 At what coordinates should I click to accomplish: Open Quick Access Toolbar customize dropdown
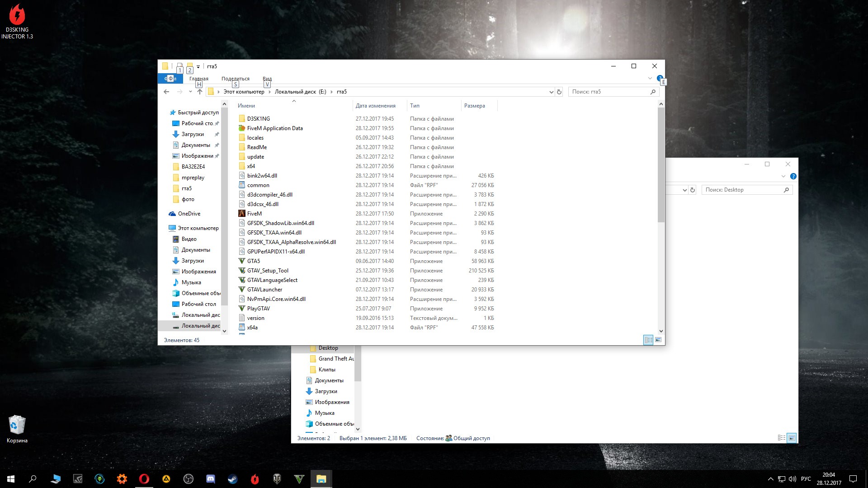[x=198, y=66]
